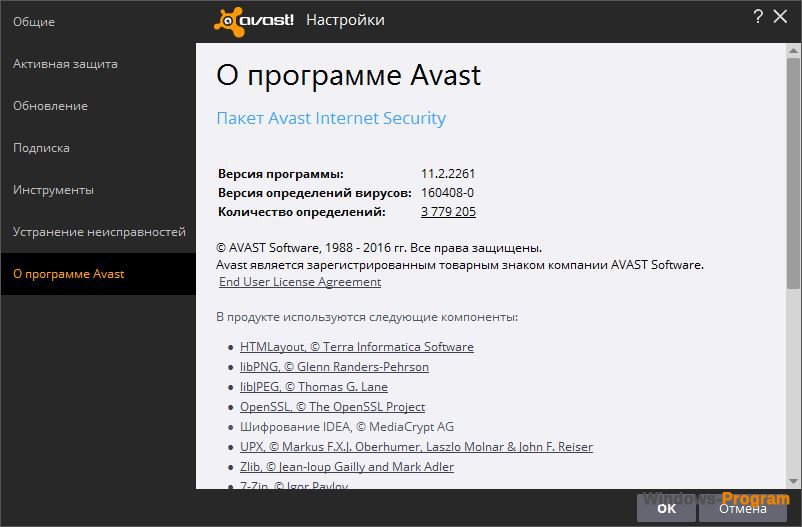Viewport: 802px width, 527px height.
Task: Select Устранение неисправностей in sidebar
Action: coord(98,231)
